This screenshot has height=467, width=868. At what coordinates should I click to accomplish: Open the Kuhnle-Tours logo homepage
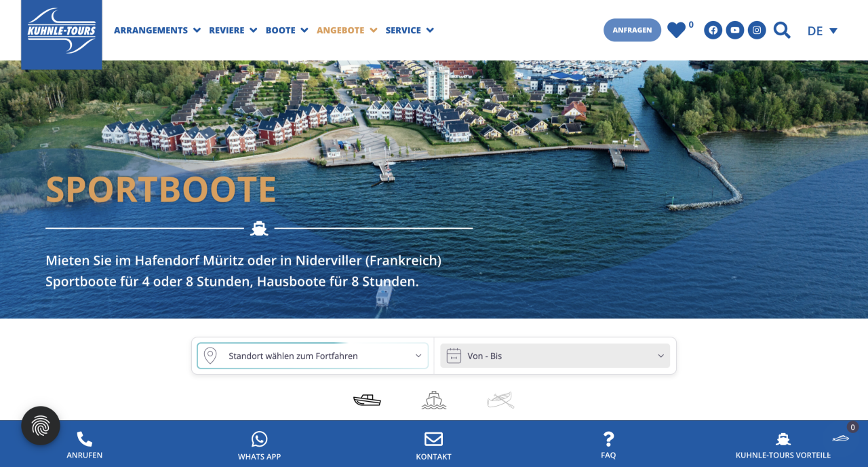(x=62, y=34)
